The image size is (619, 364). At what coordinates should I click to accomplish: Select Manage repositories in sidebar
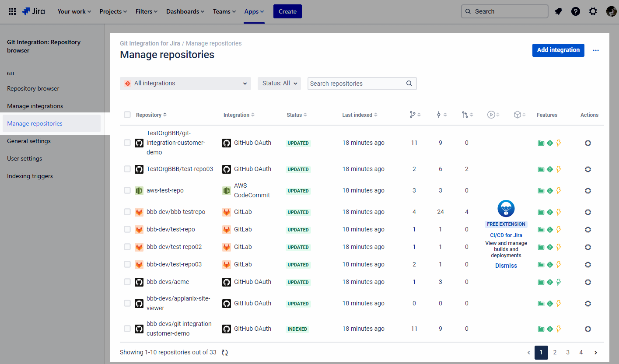click(52, 123)
